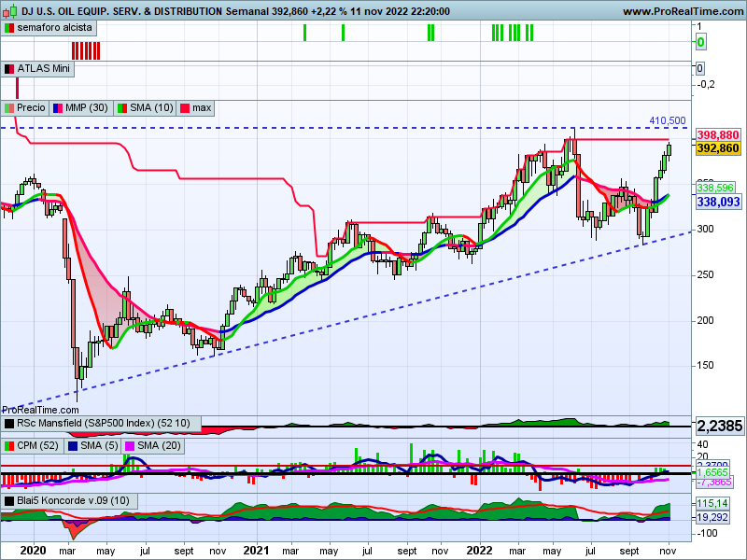Click the Blai5 Koncorde black icon
Image resolution: width=747 pixels, height=560 pixels.
(9, 501)
